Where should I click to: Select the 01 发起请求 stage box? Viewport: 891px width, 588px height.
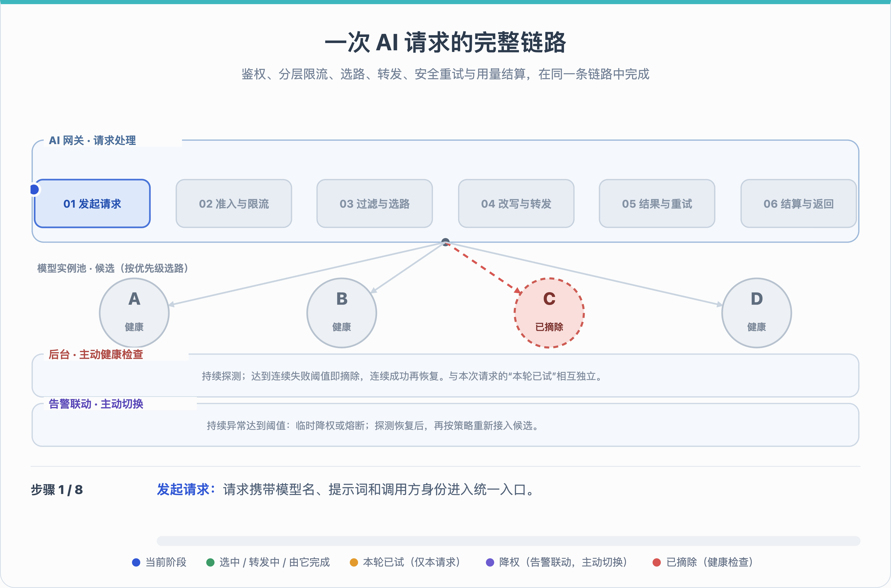92,203
